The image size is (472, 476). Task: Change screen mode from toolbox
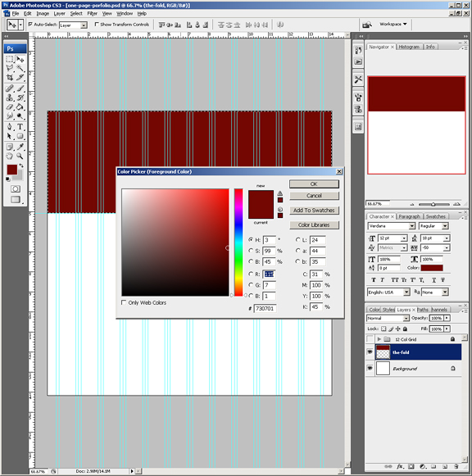click(x=16, y=199)
